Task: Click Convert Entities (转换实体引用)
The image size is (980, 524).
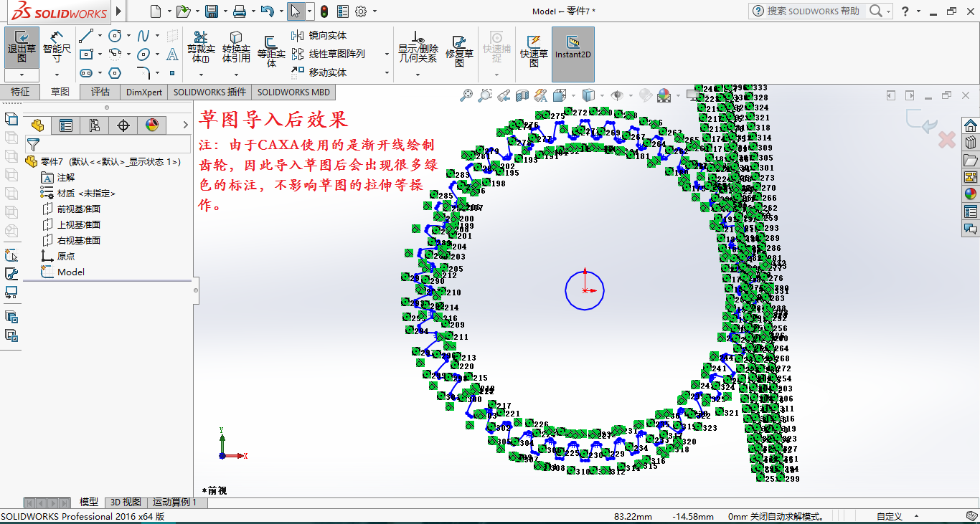Action: point(236,47)
